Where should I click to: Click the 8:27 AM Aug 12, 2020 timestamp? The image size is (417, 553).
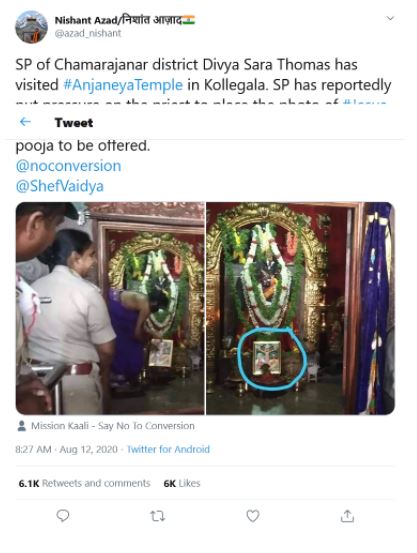(66, 449)
